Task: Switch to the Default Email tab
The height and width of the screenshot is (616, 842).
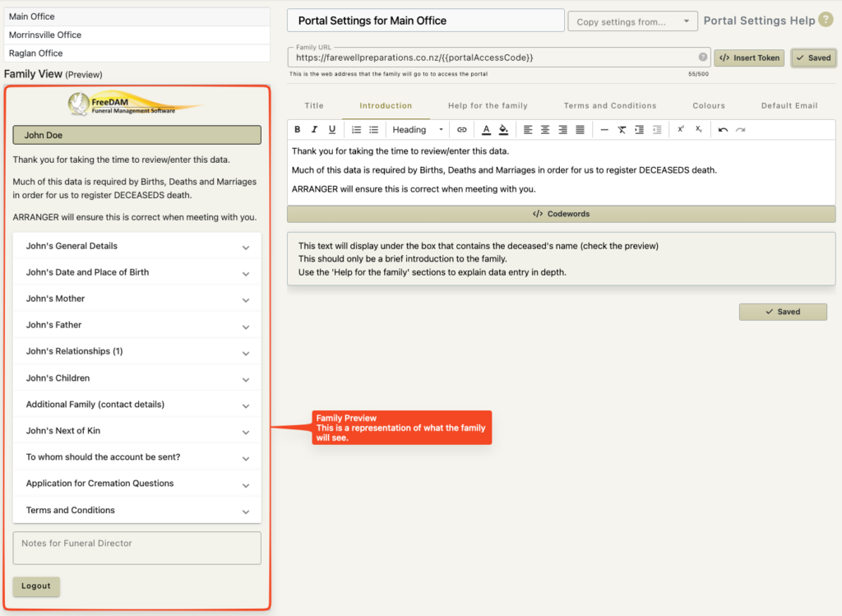Action: pos(789,106)
